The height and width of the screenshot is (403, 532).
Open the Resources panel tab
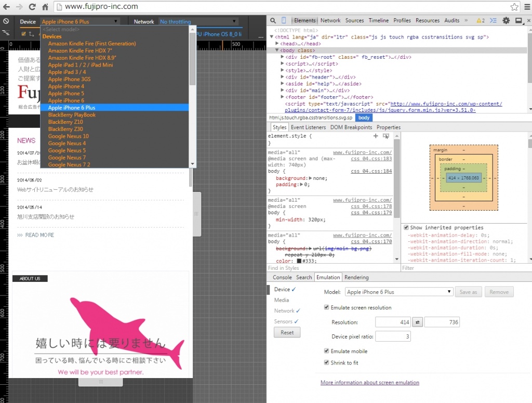tap(428, 20)
